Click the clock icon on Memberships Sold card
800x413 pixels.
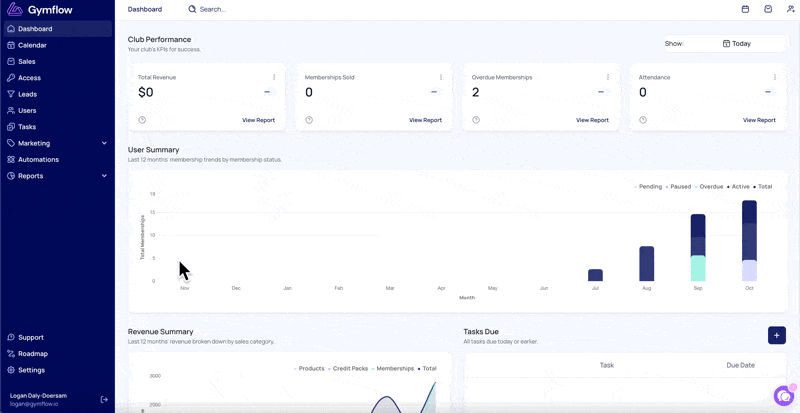click(x=309, y=120)
